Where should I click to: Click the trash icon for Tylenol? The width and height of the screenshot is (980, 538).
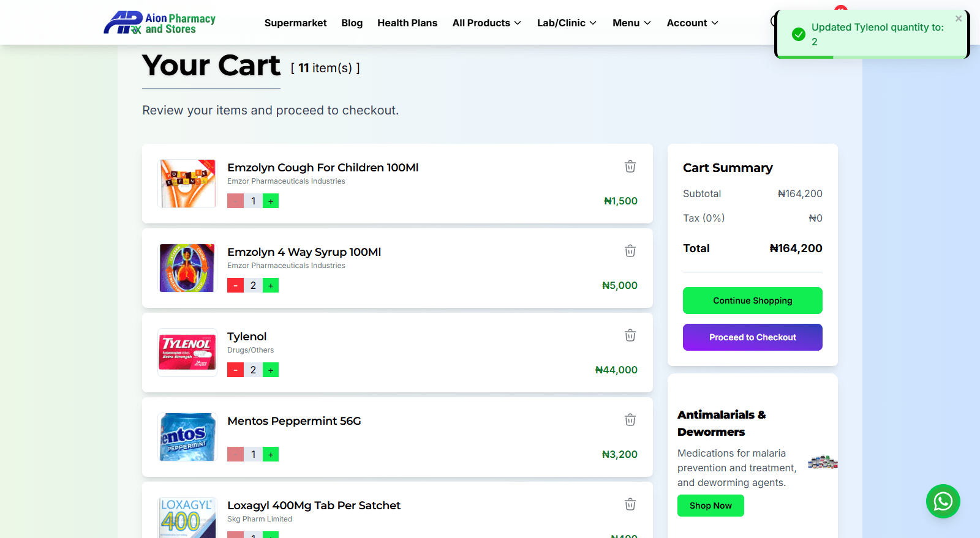coord(630,335)
